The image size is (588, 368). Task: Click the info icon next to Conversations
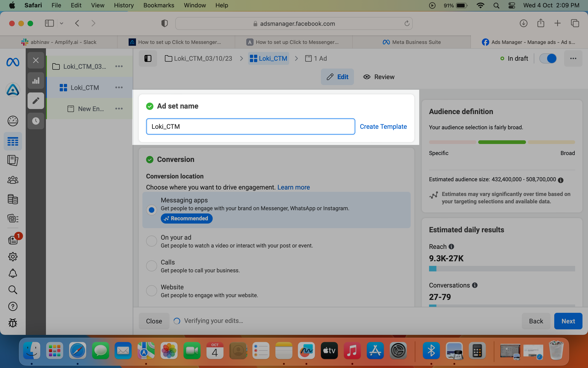(475, 285)
